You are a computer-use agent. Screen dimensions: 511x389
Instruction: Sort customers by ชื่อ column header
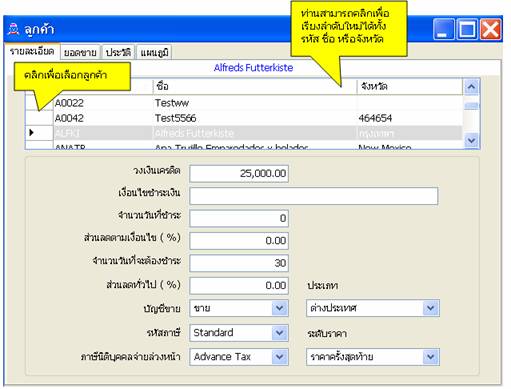255,87
